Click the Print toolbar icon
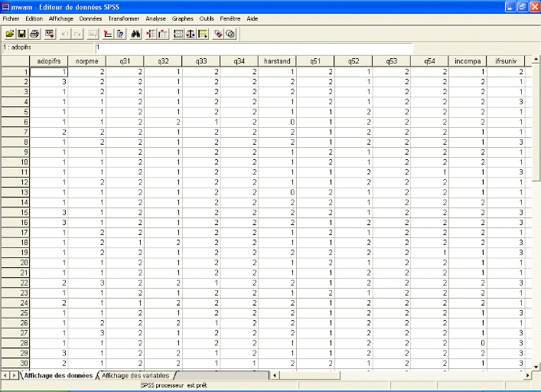 coord(34,34)
